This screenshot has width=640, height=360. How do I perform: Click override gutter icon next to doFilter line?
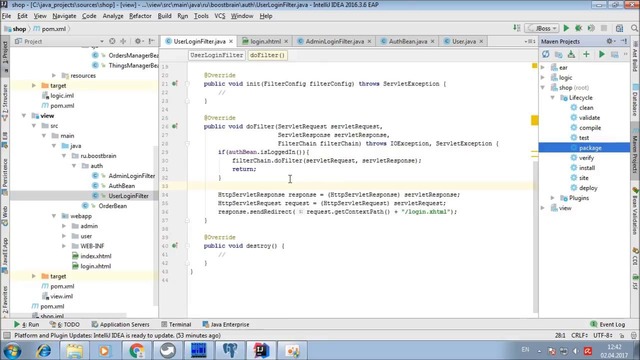point(175,126)
